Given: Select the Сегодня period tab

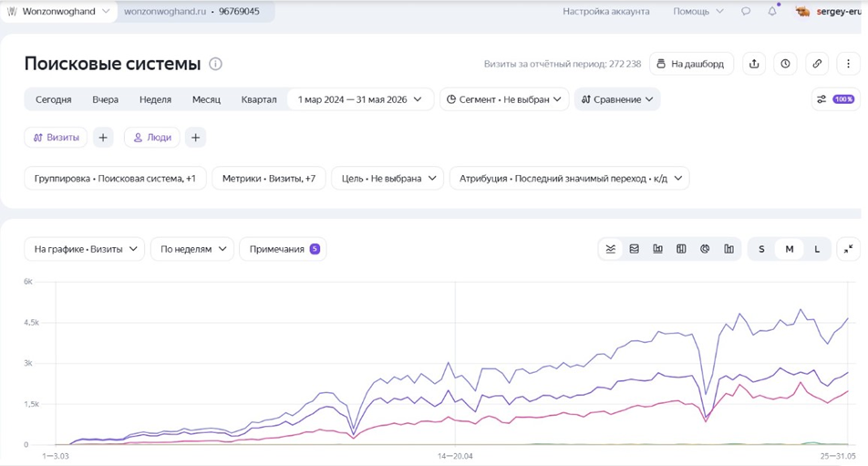Looking at the screenshot, I should [x=54, y=99].
